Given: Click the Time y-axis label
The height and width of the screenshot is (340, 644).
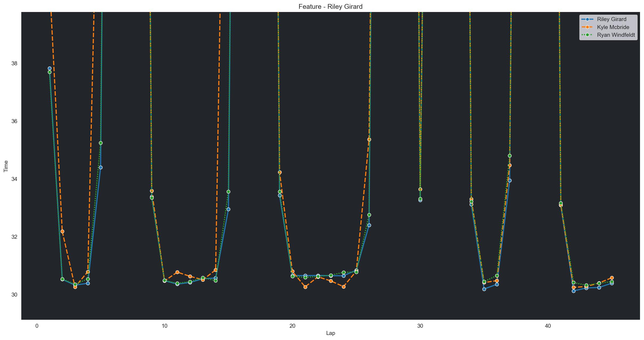Looking at the screenshot, I should click(x=6, y=166).
